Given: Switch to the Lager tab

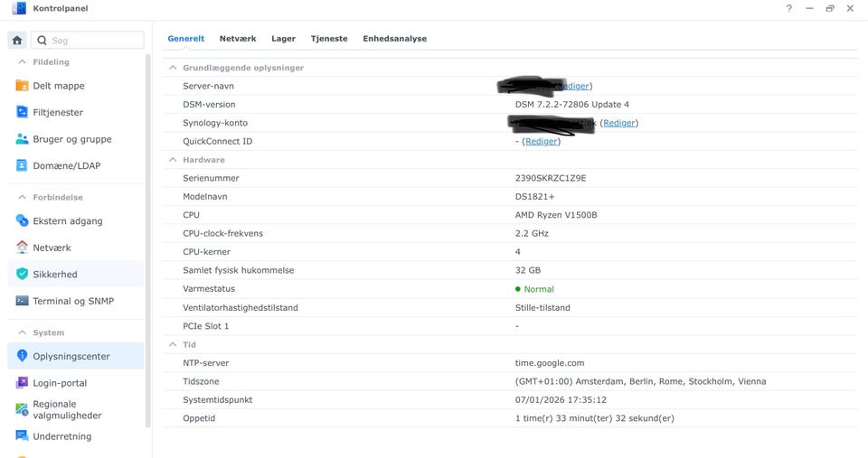Looking at the screenshot, I should 283,38.
